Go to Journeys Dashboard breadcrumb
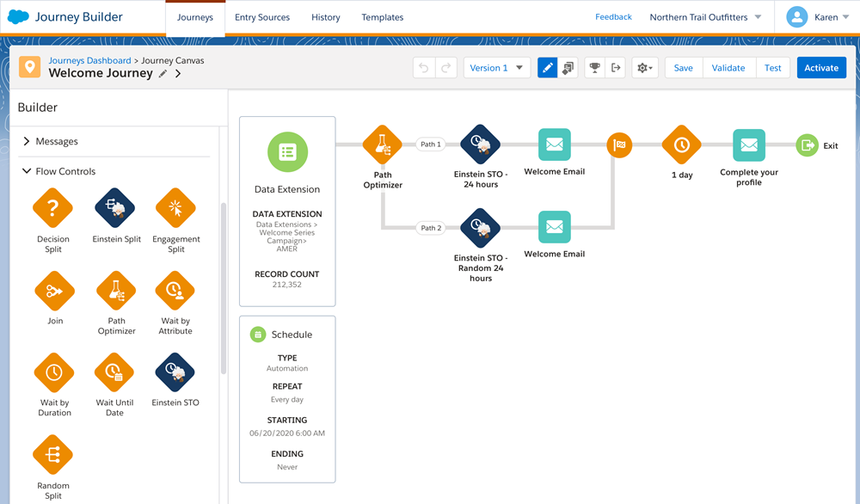Image resolution: width=860 pixels, height=504 pixels. (90, 60)
